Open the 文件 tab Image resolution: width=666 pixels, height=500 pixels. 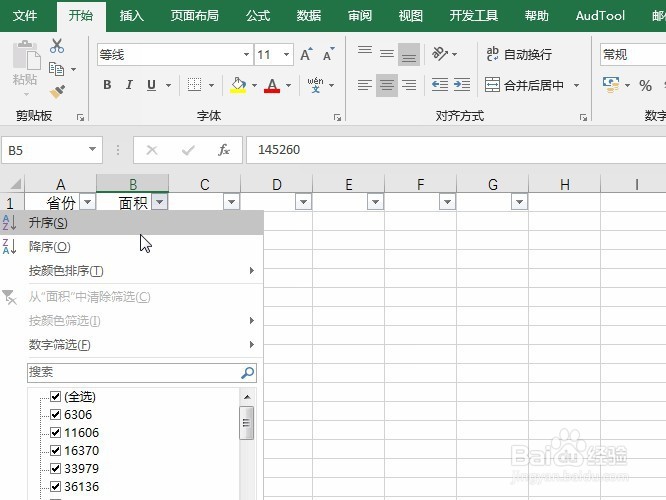(25, 16)
